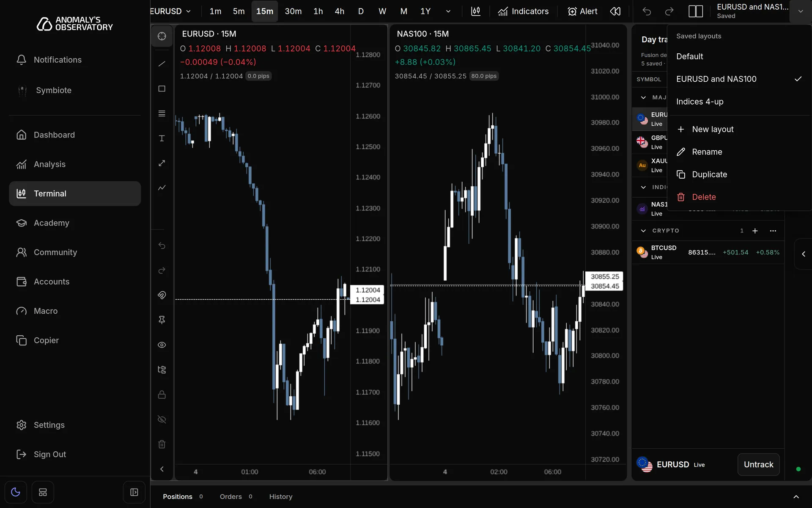Screen dimensions: 812x508
Task: Open the EURUSD symbol dropdown
Action: (x=171, y=11)
